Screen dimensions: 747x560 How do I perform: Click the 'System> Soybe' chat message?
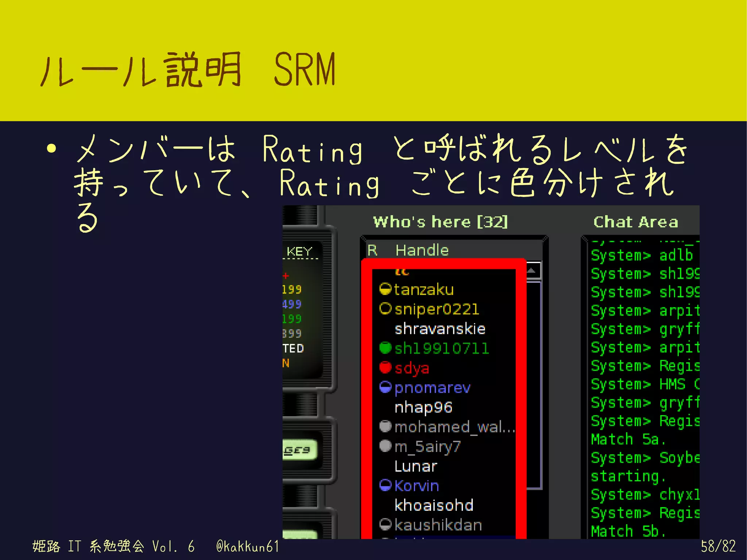click(x=645, y=458)
